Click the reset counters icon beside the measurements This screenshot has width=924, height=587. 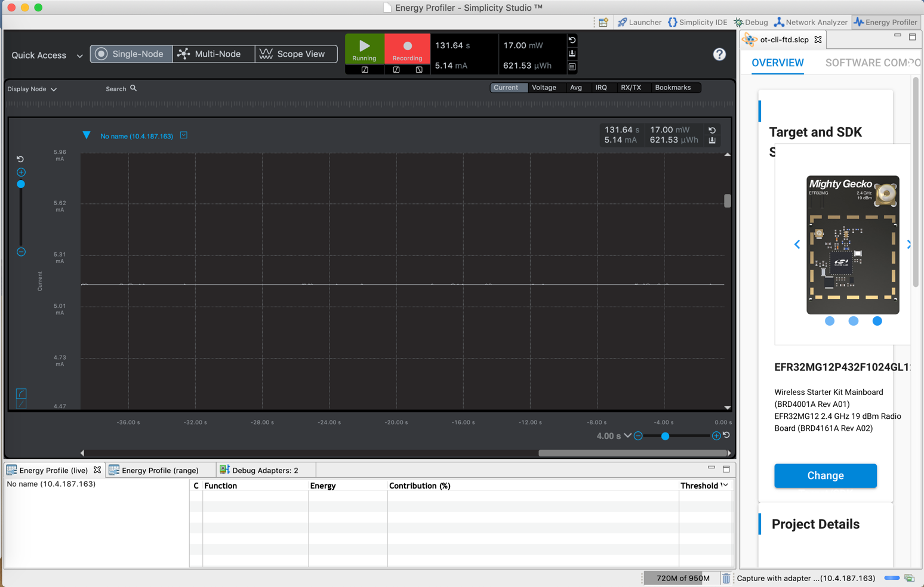(x=572, y=39)
